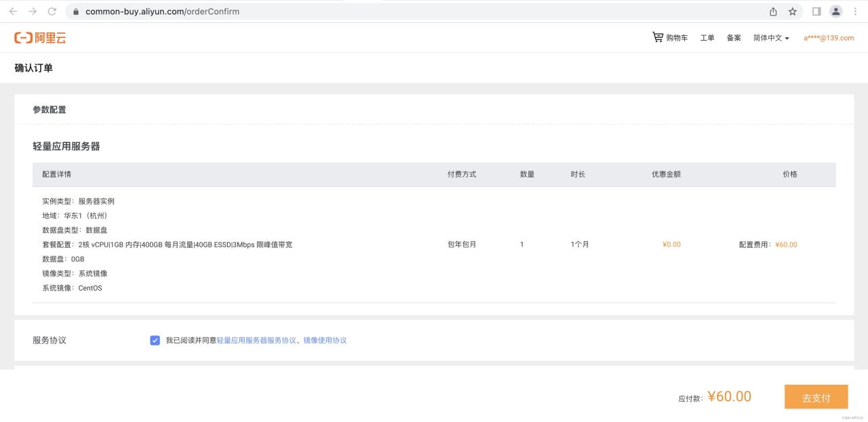Open 备案 in top navigation

(734, 38)
